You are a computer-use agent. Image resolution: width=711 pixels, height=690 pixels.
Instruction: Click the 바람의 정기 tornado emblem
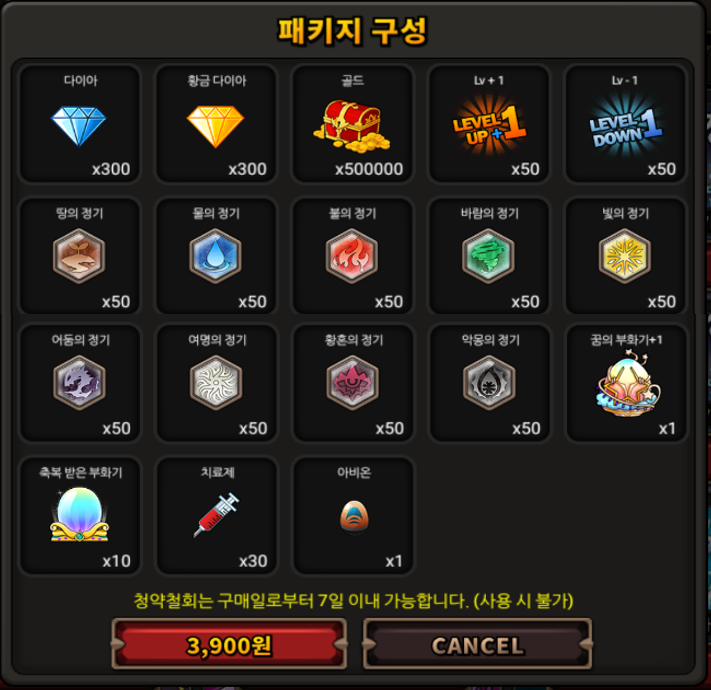click(488, 256)
